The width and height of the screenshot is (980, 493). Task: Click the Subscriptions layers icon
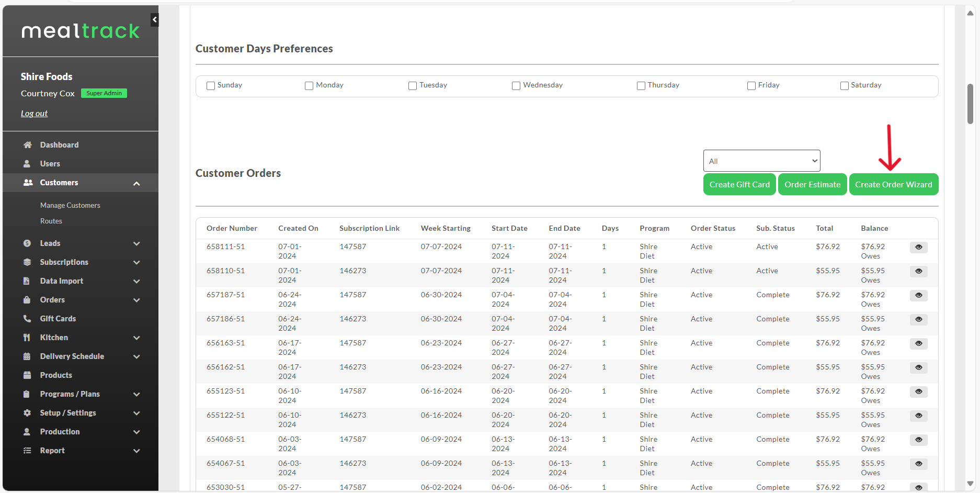point(27,262)
